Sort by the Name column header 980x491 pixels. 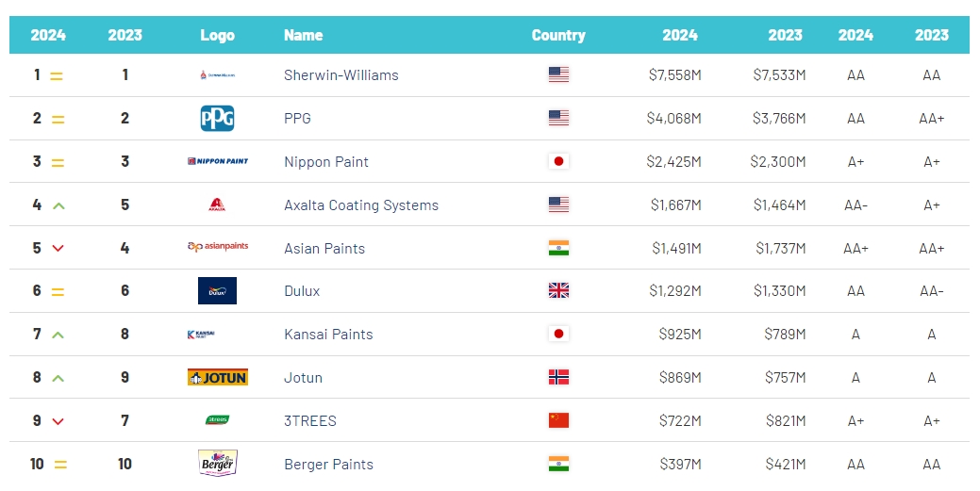303,35
